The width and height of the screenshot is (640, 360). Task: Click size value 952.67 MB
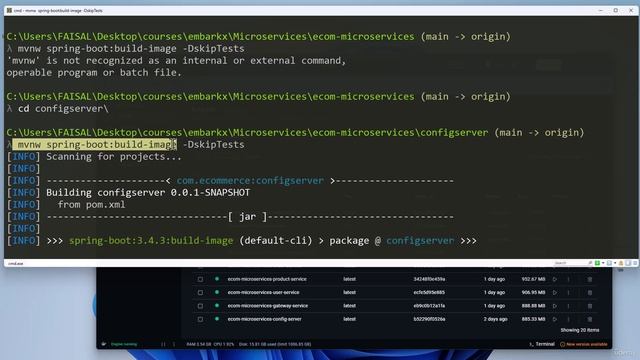[x=533, y=279]
